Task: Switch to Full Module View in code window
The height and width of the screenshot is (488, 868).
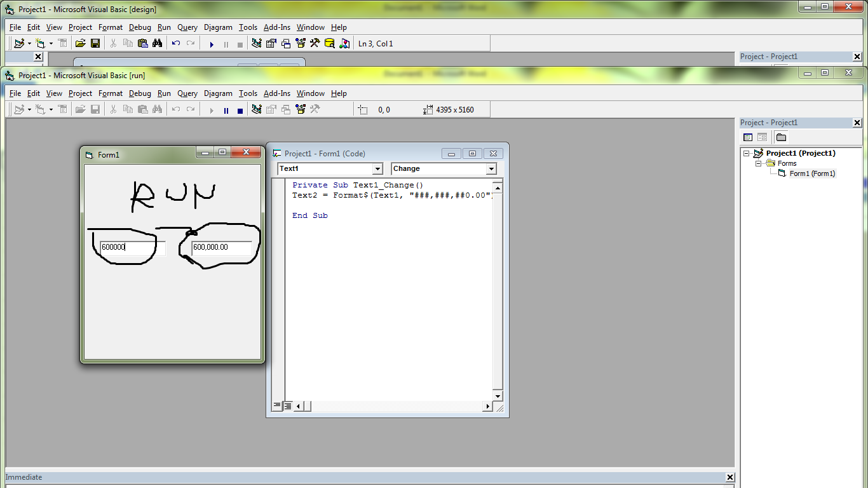Action: (x=287, y=405)
